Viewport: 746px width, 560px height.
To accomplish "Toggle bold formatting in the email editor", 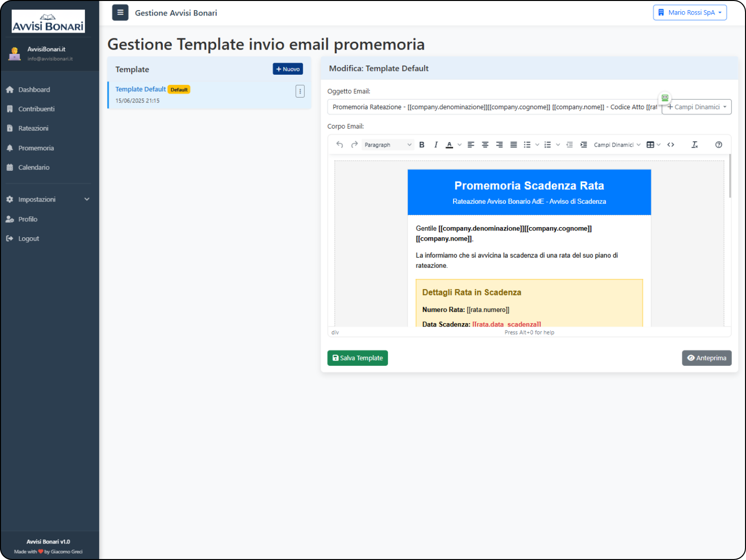I will coord(422,145).
